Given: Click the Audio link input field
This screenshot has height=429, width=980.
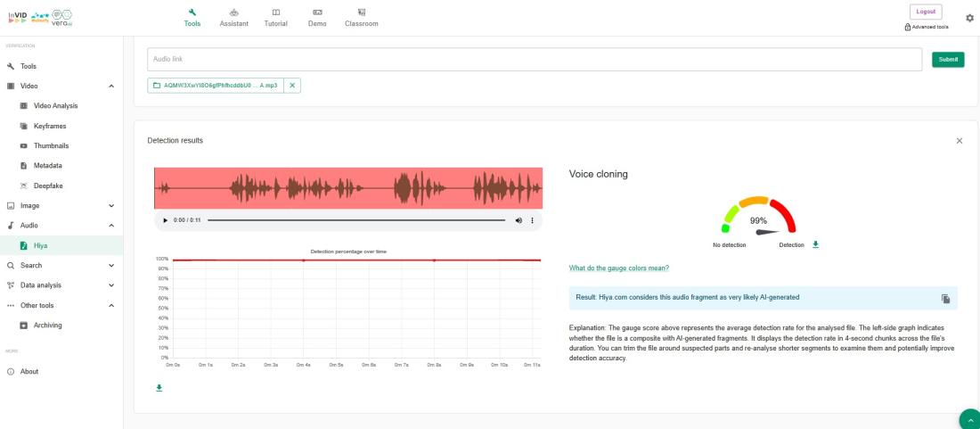Looking at the screenshot, I should click(x=535, y=60).
